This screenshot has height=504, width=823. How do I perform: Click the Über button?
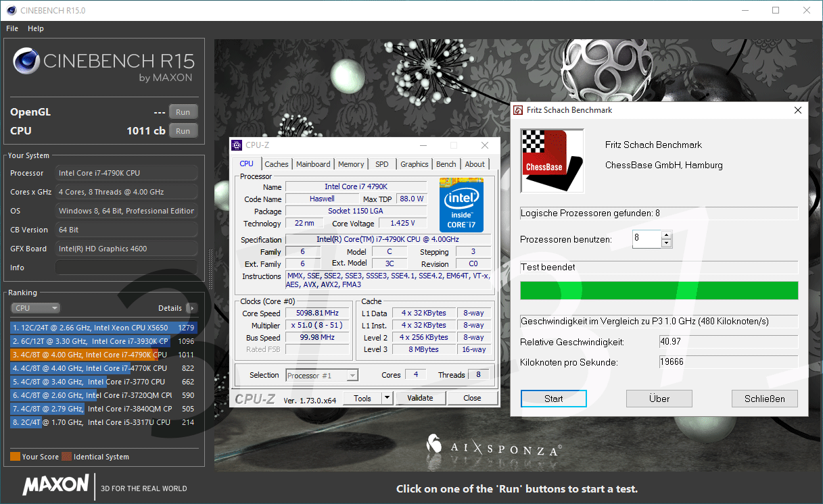[659, 399]
